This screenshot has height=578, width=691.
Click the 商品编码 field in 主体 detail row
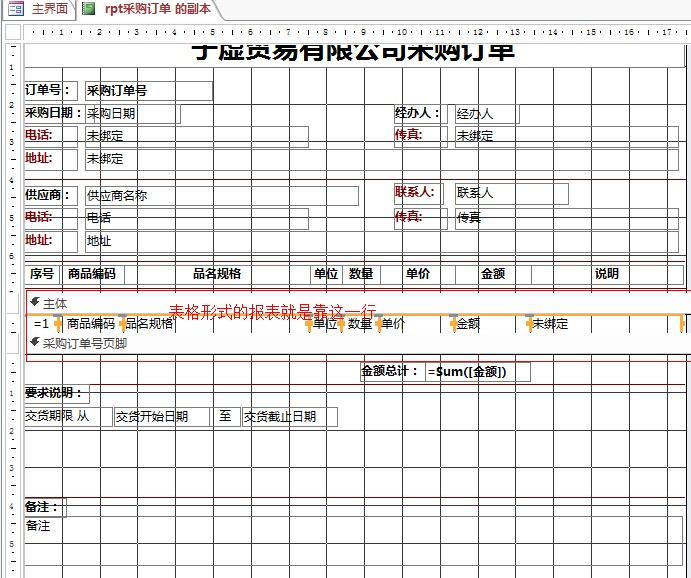pos(90,324)
